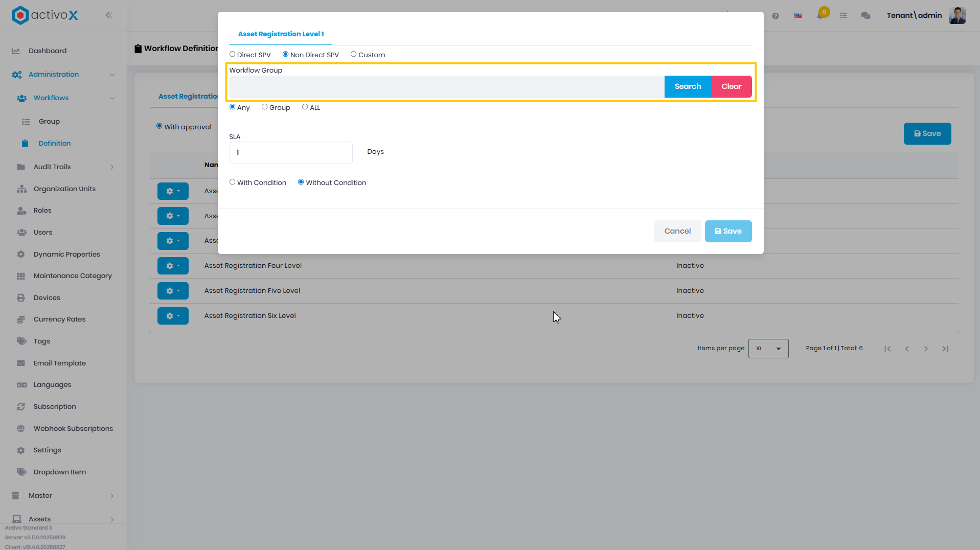Click Inactive status of Five Level row

[690, 290]
